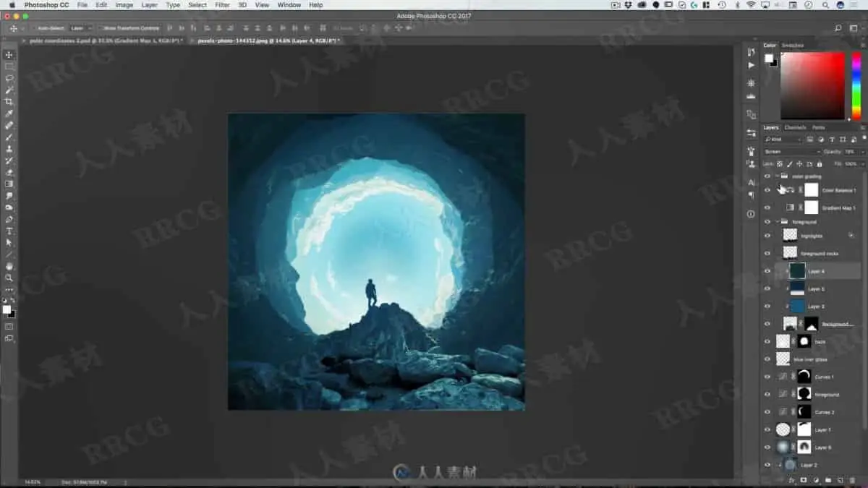Open the Filter menu
Image resolution: width=868 pixels, height=488 pixels.
click(223, 5)
